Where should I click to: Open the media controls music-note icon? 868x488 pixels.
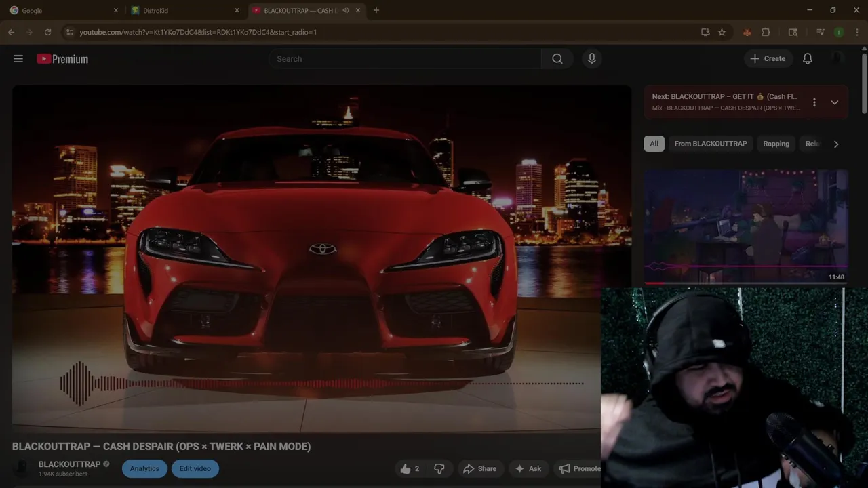pyautogui.click(x=820, y=32)
